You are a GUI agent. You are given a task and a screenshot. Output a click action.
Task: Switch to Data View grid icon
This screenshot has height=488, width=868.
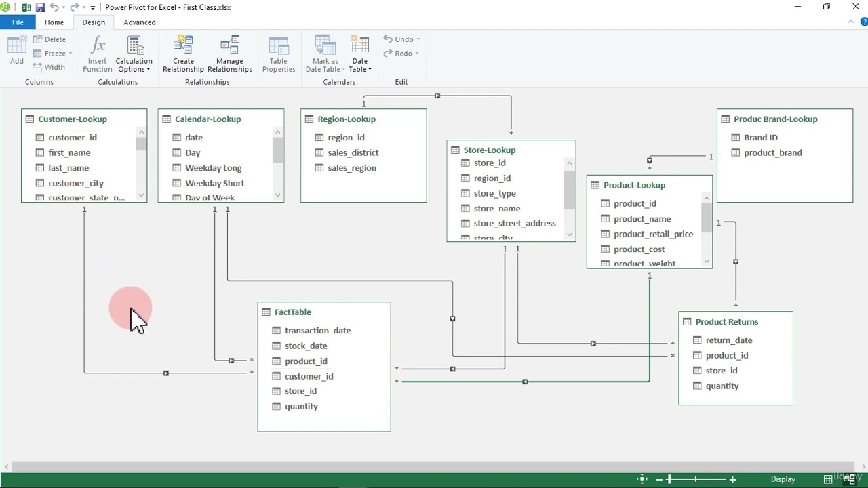point(827,479)
